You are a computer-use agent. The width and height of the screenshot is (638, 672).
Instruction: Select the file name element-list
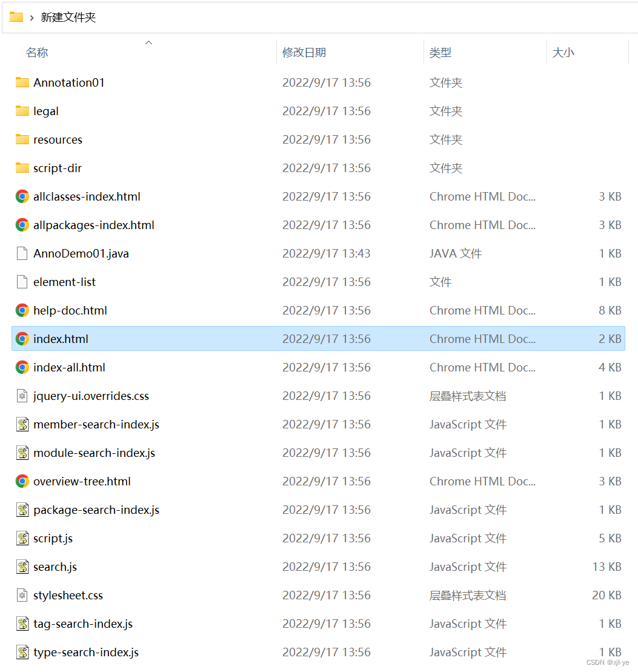pos(64,282)
